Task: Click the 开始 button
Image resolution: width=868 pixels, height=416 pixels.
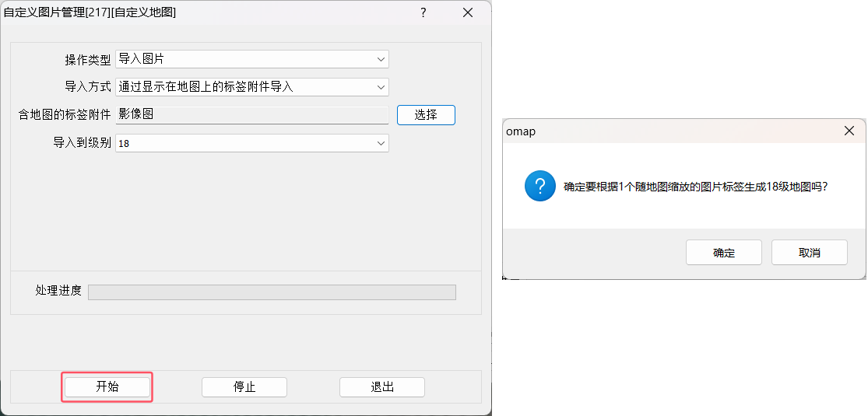Action: coord(107,387)
